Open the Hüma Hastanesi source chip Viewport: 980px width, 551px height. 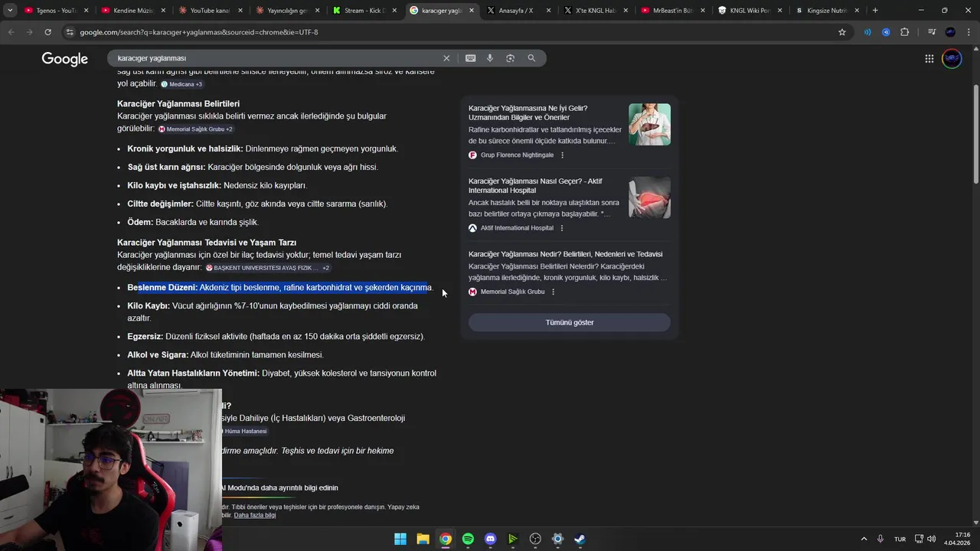(x=245, y=432)
